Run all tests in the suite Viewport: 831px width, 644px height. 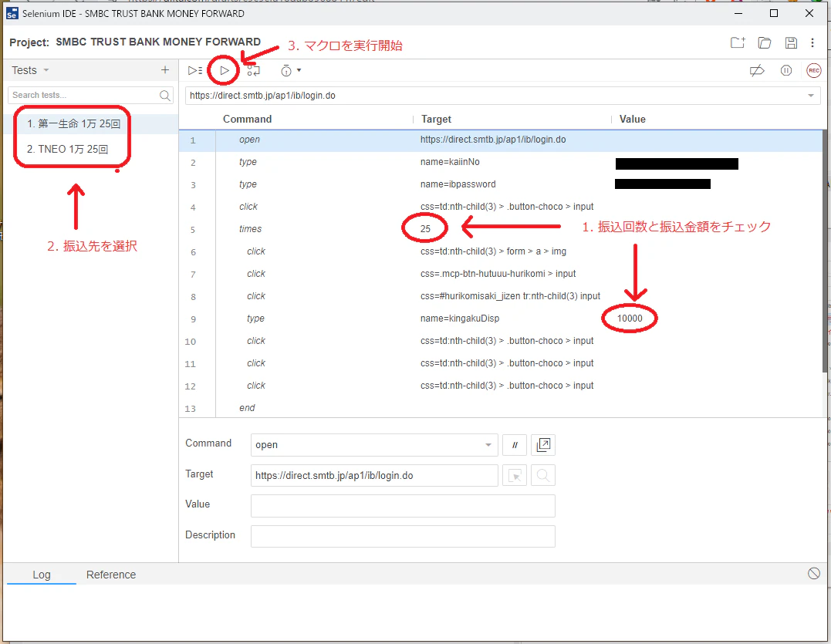(194, 70)
